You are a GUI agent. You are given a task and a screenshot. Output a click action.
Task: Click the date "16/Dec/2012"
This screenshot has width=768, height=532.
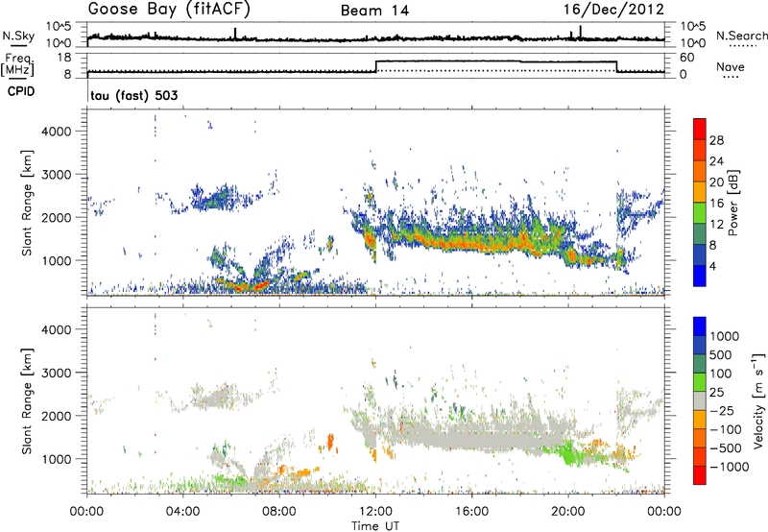[x=613, y=10]
